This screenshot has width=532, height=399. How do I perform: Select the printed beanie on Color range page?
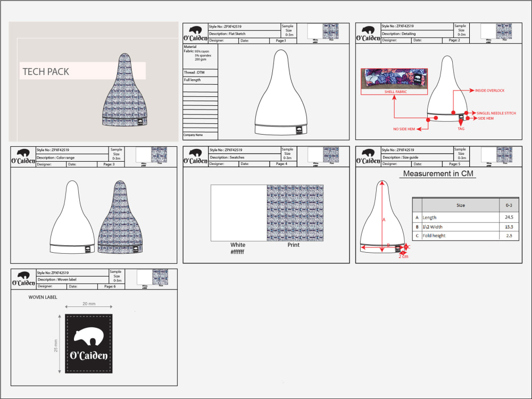[x=120, y=217]
